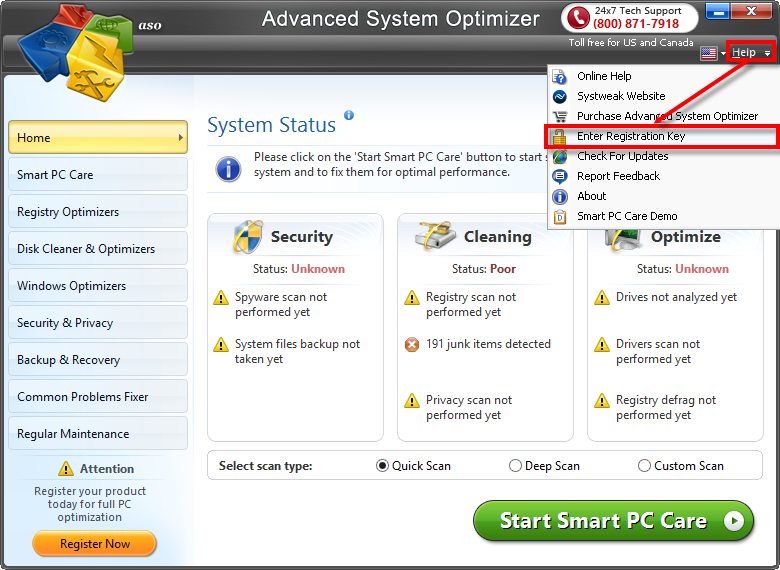This screenshot has width=780, height=570.
Task: Click warning icon beside Drivers scan
Action: click(601, 345)
